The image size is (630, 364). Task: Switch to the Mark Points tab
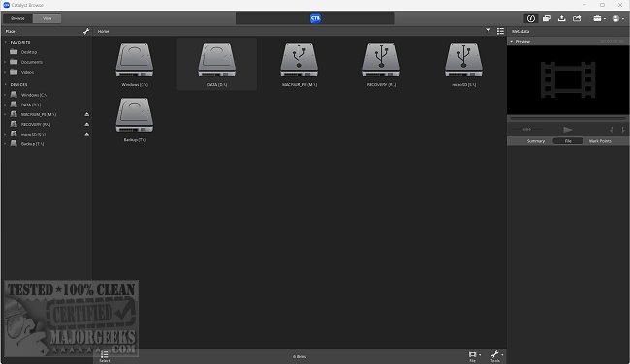[600, 141]
